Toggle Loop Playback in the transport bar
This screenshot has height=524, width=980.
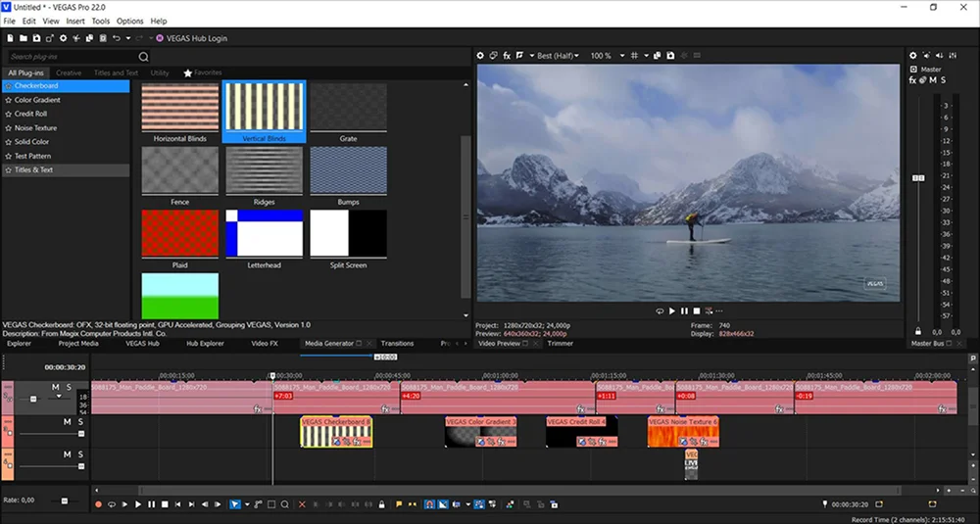point(112,504)
